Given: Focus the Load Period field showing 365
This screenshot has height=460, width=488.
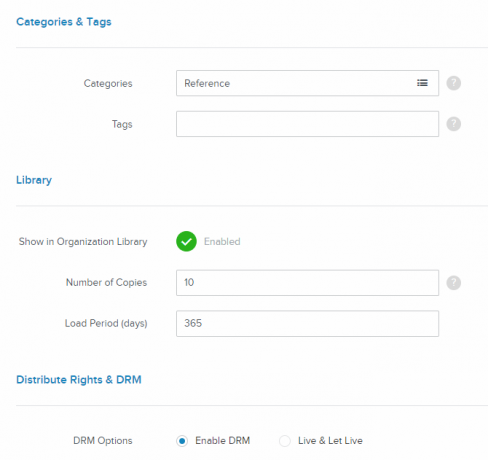Looking at the screenshot, I should click(x=307, y=323).
